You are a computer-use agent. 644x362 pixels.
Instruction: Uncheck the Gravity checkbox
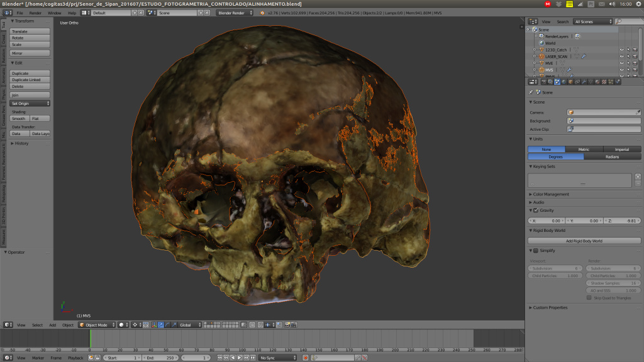pyautogui.click(x=536, y=210)
